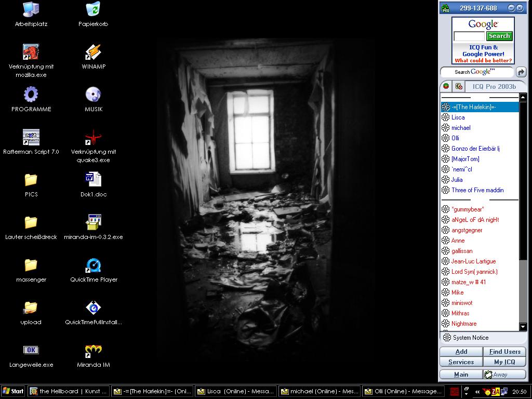Select the quake3.exe shortcut icon
532x399 pixels.
click(93, 138)
